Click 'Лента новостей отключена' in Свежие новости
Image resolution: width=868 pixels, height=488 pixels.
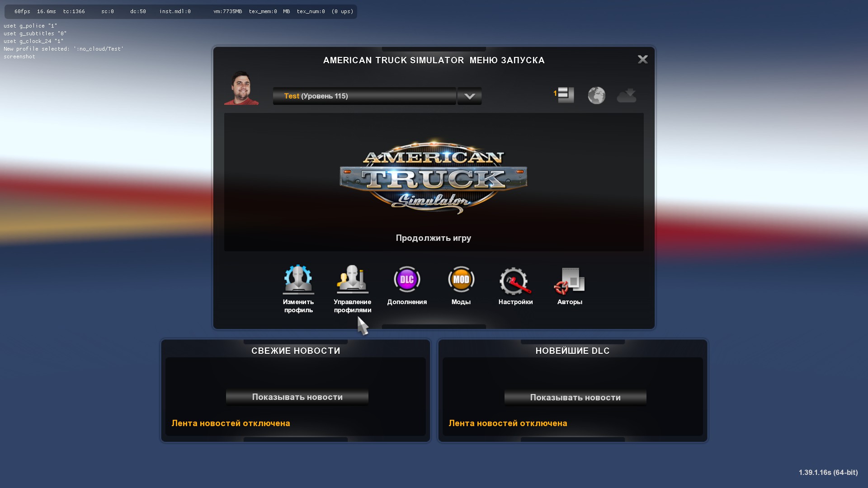point(231,423)
